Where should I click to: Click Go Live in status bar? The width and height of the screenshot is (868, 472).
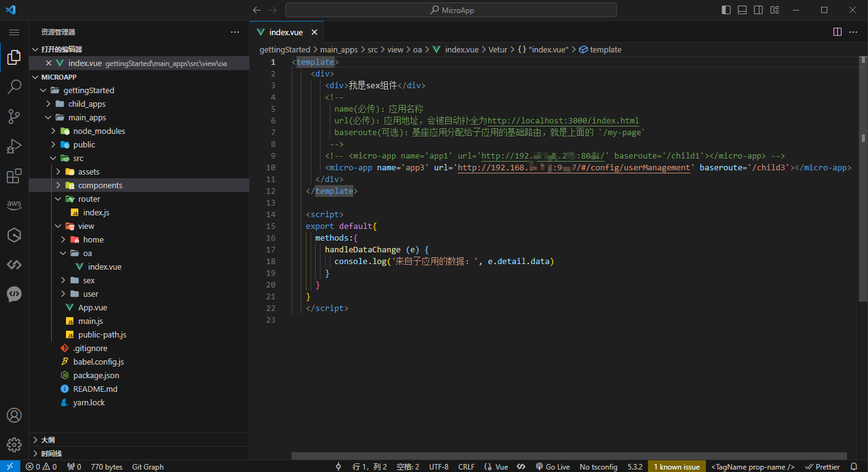[552, 466]
